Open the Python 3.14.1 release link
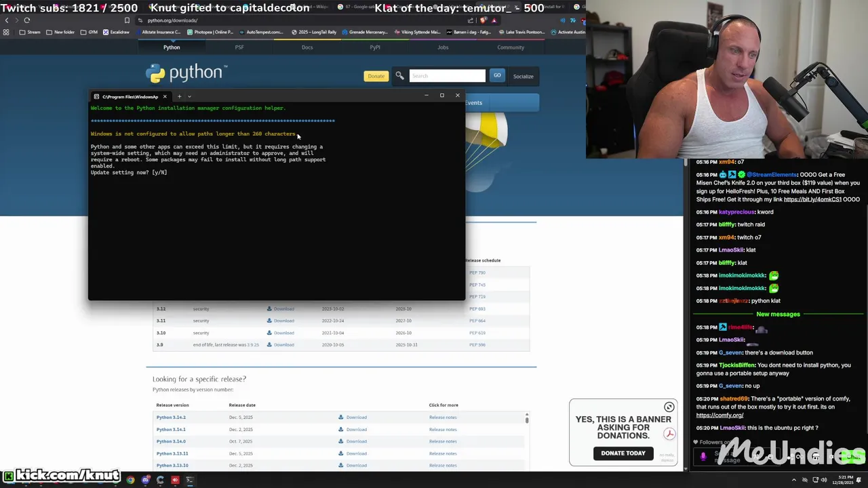This screenshot has height=488, width=868. [x=171, y=430]
